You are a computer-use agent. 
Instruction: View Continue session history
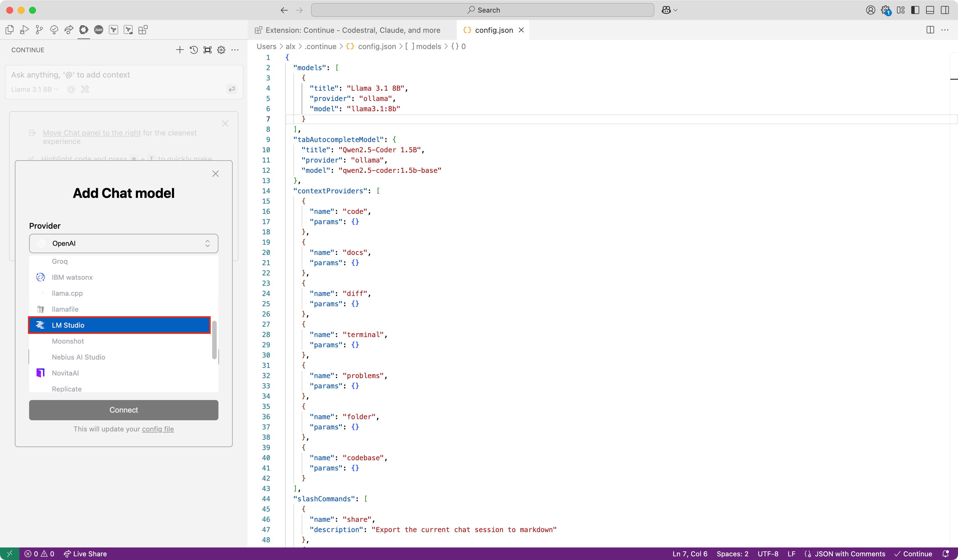[194, 50]
